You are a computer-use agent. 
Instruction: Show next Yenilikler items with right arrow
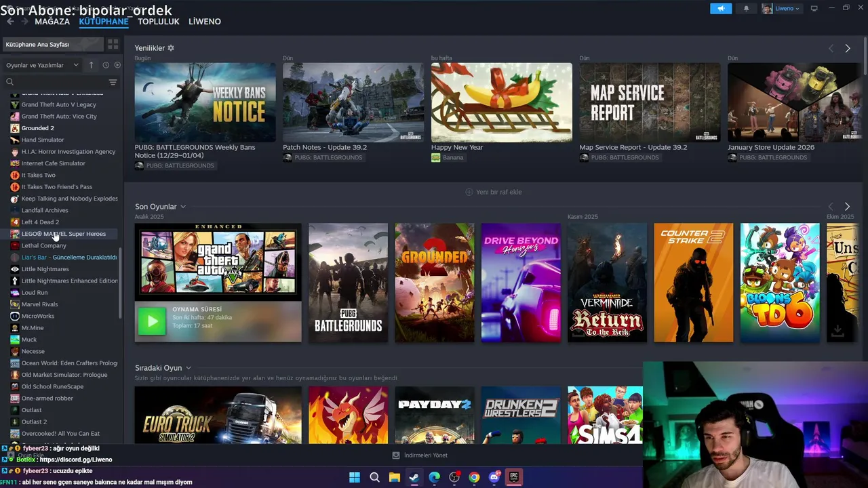tap(848, 48)
